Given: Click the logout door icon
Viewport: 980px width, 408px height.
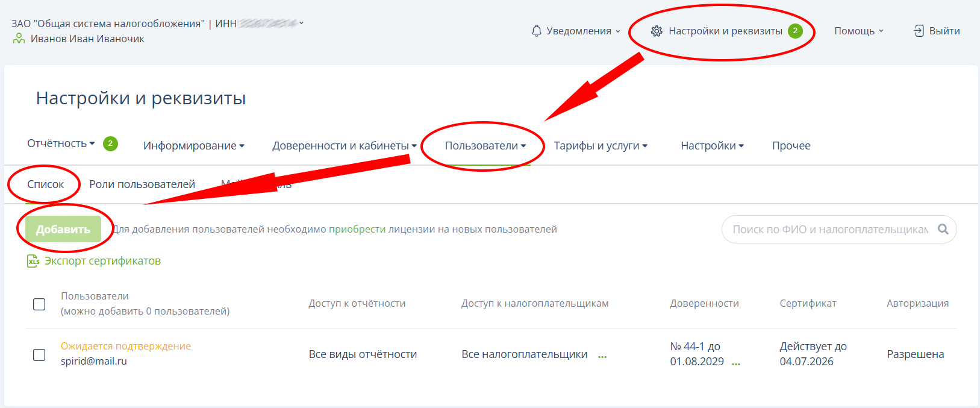Looking at the screenshot, I should tap(919, 31).
